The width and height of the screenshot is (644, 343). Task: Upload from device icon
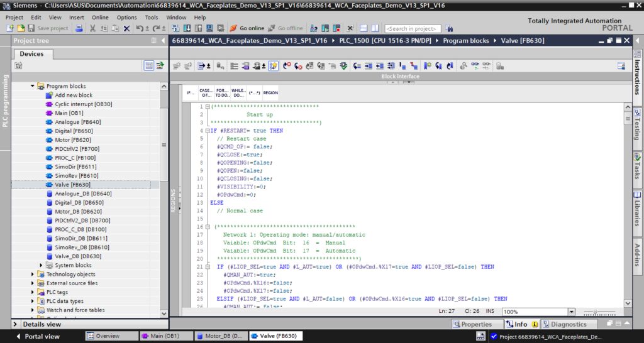click(198, 28)
